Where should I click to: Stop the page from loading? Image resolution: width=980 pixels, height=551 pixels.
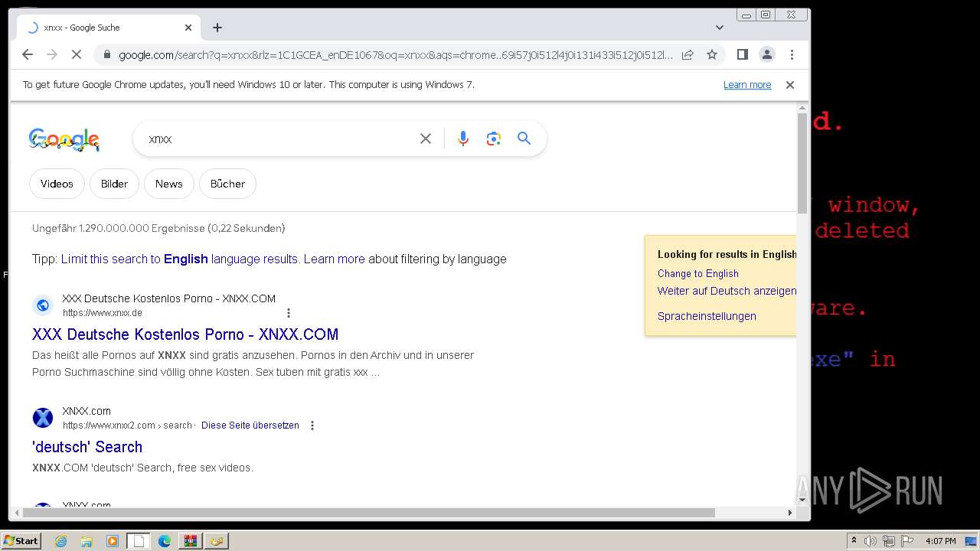(x=77, y=54)
